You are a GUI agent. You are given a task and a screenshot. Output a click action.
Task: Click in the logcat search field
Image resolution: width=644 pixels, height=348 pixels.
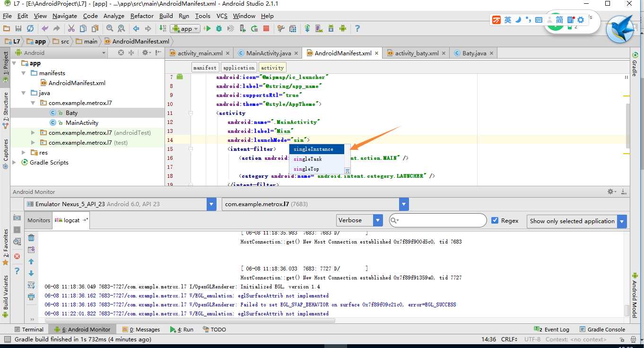(438, 220)
